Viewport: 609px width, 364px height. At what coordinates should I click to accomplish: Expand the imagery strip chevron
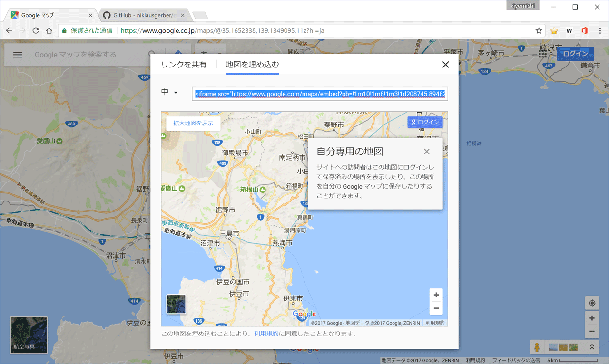point(592,347)
